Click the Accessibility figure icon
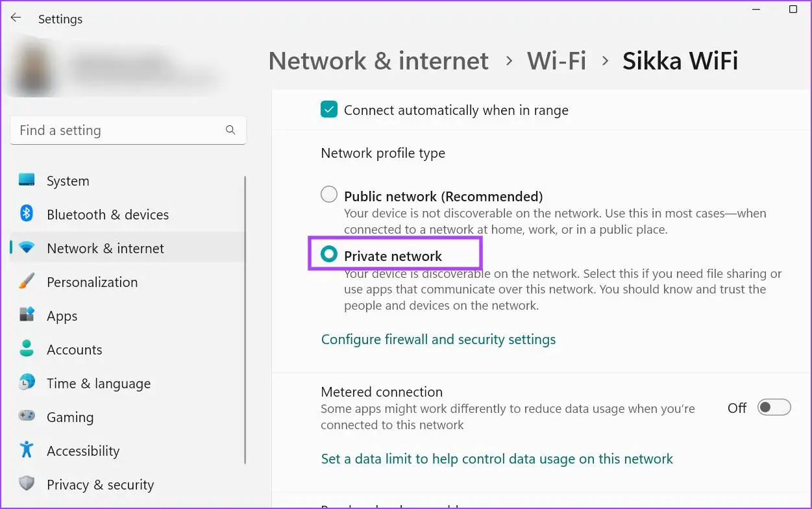812x509 pixels. click(27, 450)
